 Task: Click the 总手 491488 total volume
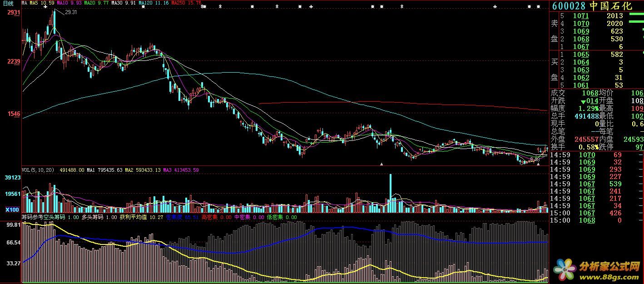[x=587, y=116]
